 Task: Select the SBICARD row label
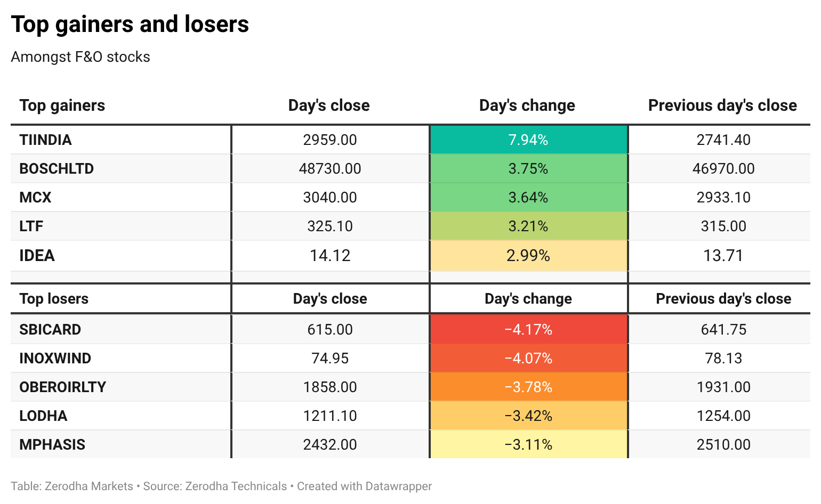tap(50, 330)
